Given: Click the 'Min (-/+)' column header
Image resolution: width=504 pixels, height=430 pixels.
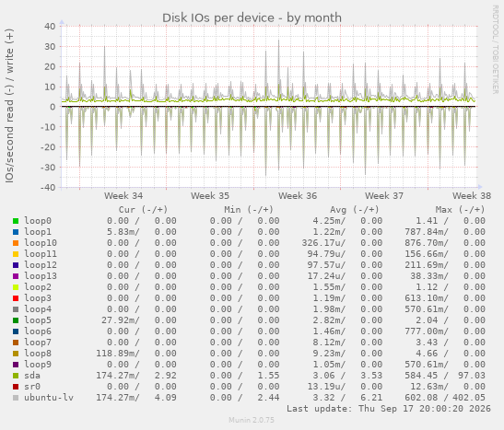Looking at the screenshot, I should point(249,210).
